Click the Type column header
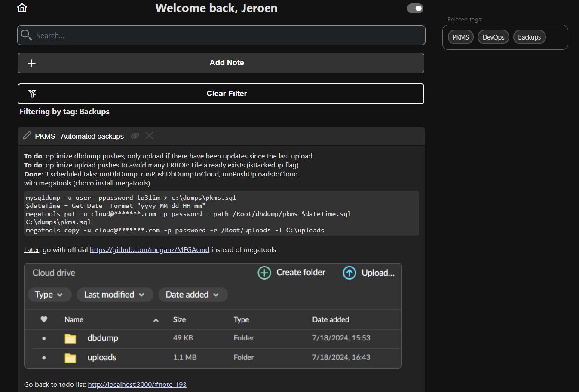This screenshot has height=392, width=579. pyautogui.click(x=242, y=320)
